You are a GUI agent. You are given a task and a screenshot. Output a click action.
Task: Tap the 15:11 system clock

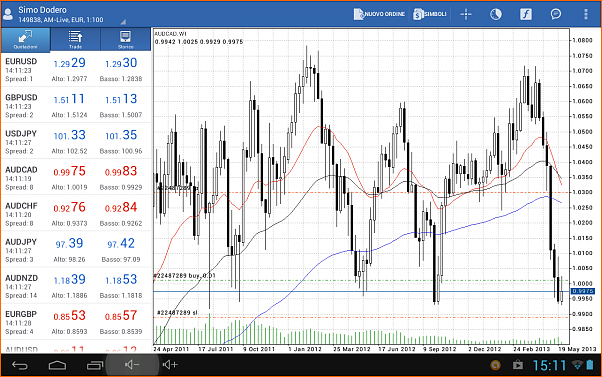point(549,365)
